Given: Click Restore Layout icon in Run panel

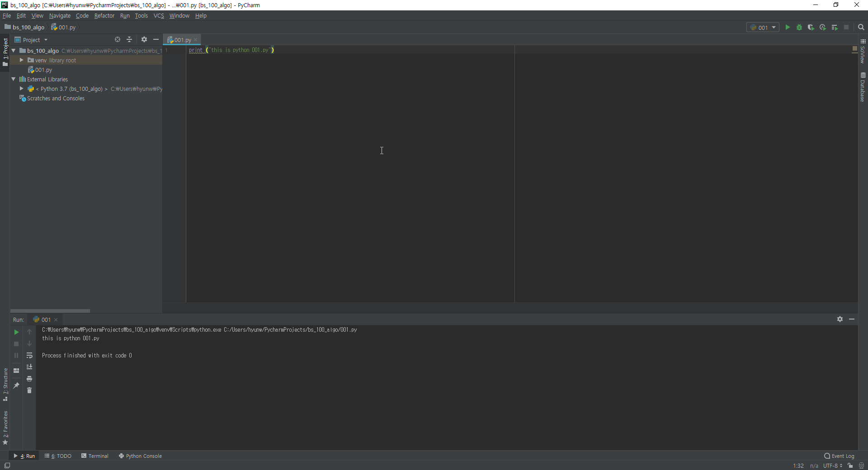Looking at the screenshot, I should click(16, 371).
